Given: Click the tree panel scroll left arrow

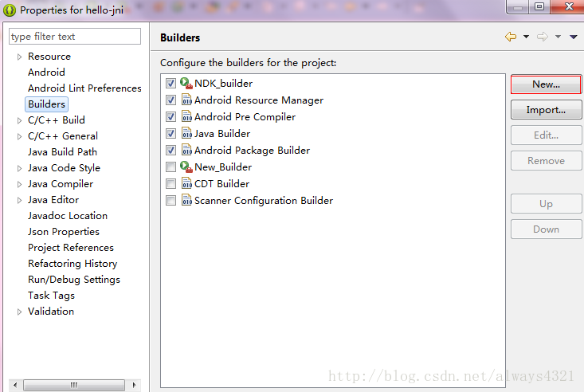Looking at the screenshot, I should coord(15,385).
